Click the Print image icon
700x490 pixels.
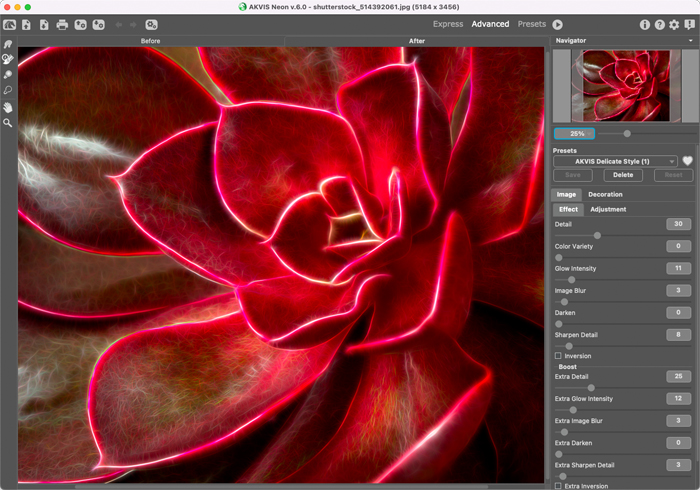(62, 24)
